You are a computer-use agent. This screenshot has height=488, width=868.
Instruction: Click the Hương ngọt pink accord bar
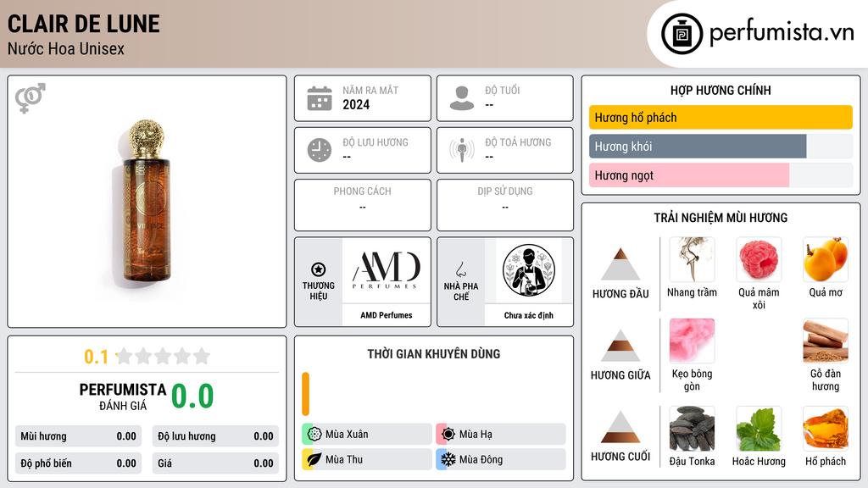click(x=689, y=175)
